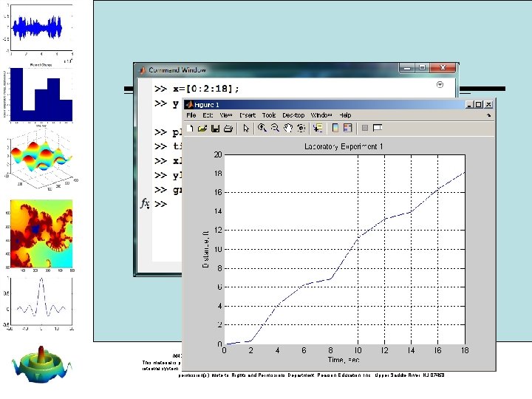532x399 pixels.
Task: Click the 'x=[0:2:18];' command line
Action: click(206, 89)
